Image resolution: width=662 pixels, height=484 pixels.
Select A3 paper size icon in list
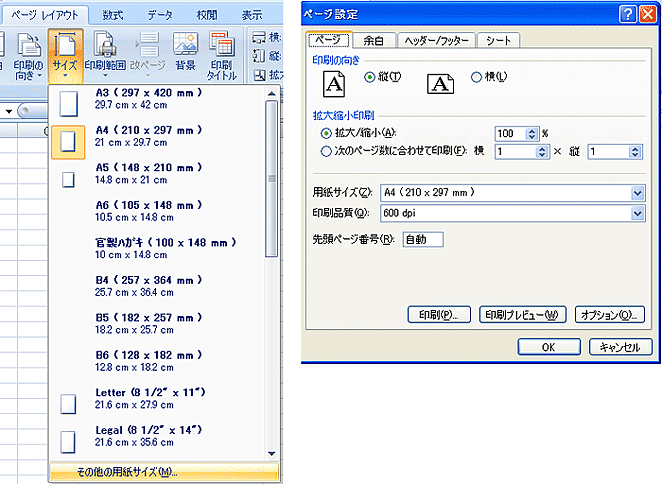coord(68,102)
